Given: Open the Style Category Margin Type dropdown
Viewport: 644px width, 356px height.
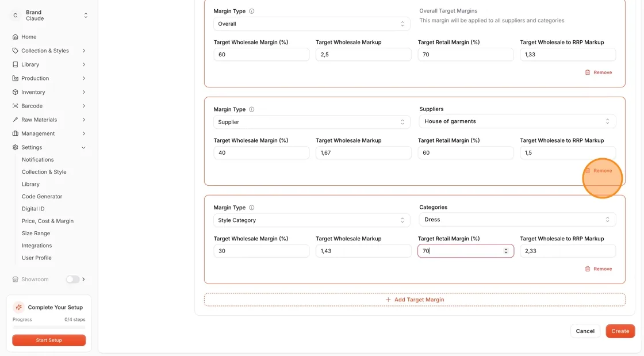Looking at the screenshot, I should point(312,220).
